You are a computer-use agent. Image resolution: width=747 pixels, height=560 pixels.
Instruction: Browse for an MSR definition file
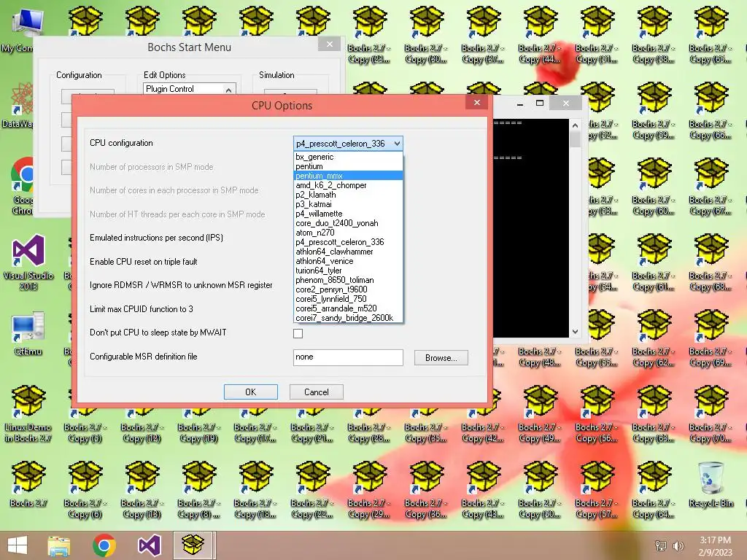pos(441,357)
